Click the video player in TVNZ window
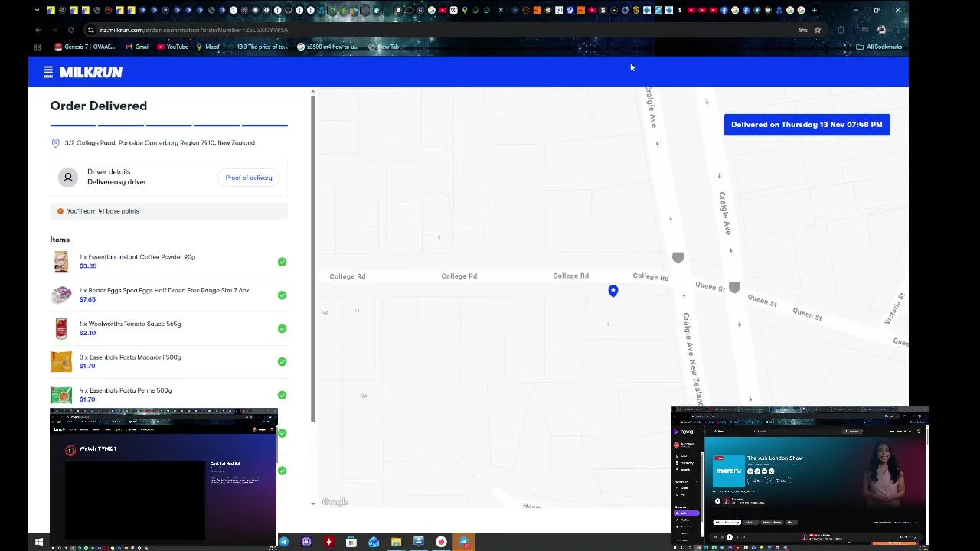Viewport: 980px width, 551px height. [135, 501]
